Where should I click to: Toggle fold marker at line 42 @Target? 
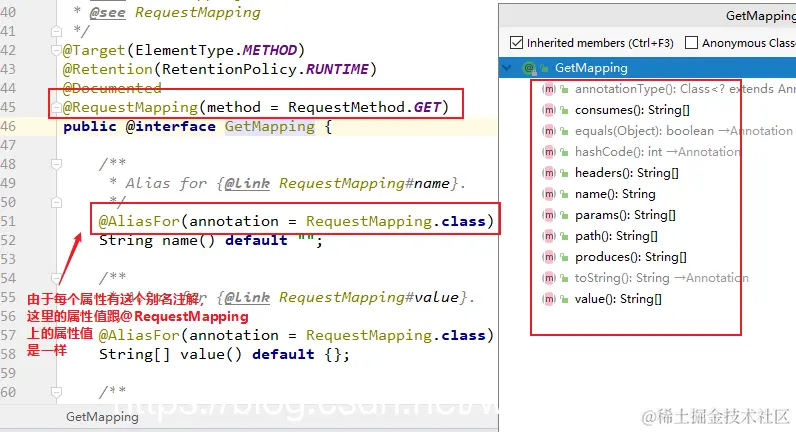[x=56, y=50]
